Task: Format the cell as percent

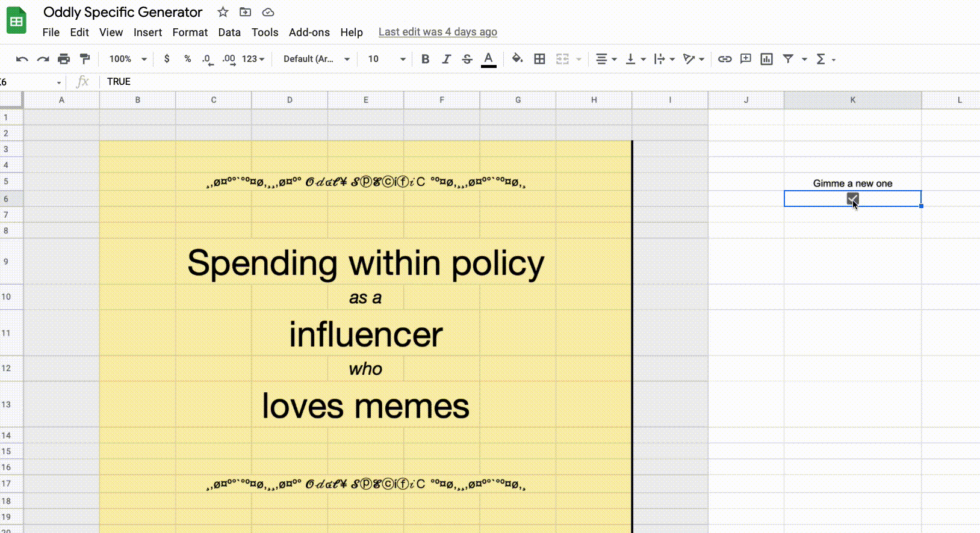Action: pos(188,59)
